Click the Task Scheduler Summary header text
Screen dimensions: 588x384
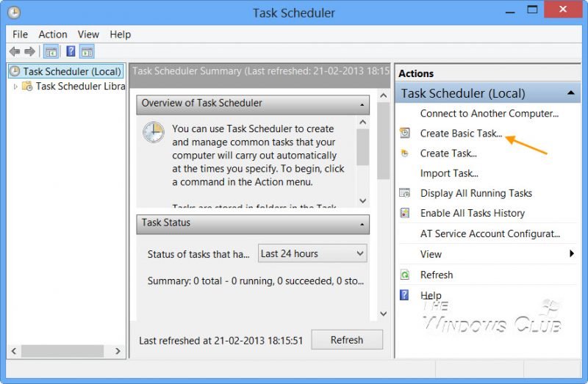(261, 71)
